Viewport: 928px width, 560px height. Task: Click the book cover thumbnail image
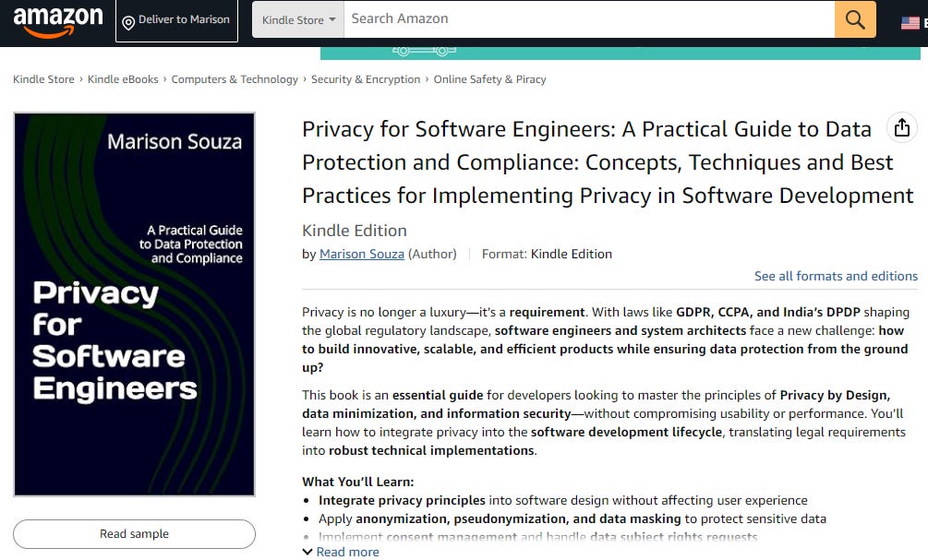pos(134,304)
